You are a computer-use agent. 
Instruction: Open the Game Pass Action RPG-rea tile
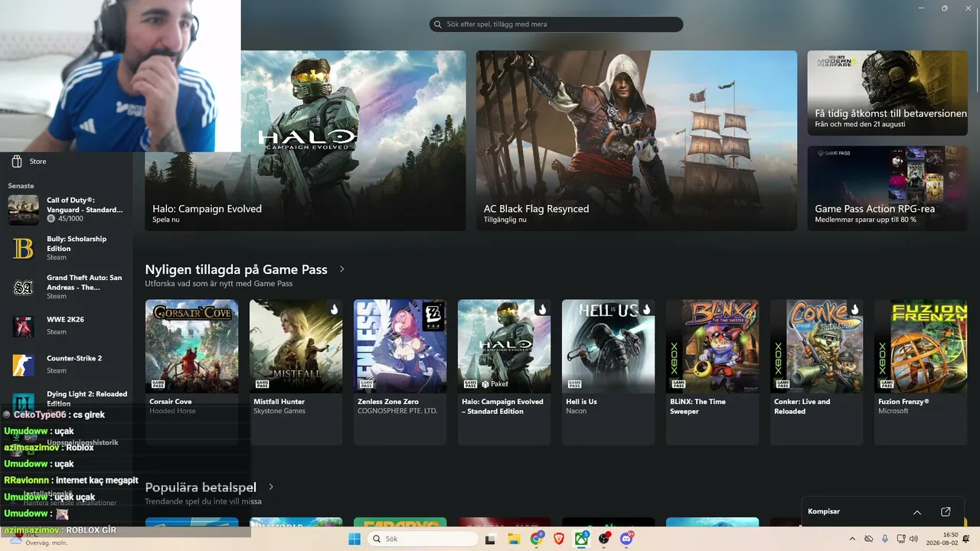pyautogui.click(x=887, y=188)
